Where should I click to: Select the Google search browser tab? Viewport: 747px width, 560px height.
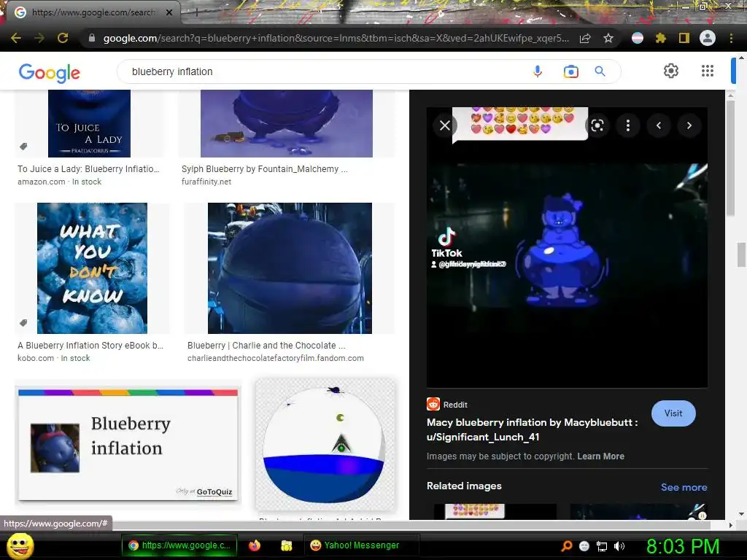(x=93, y=12)
